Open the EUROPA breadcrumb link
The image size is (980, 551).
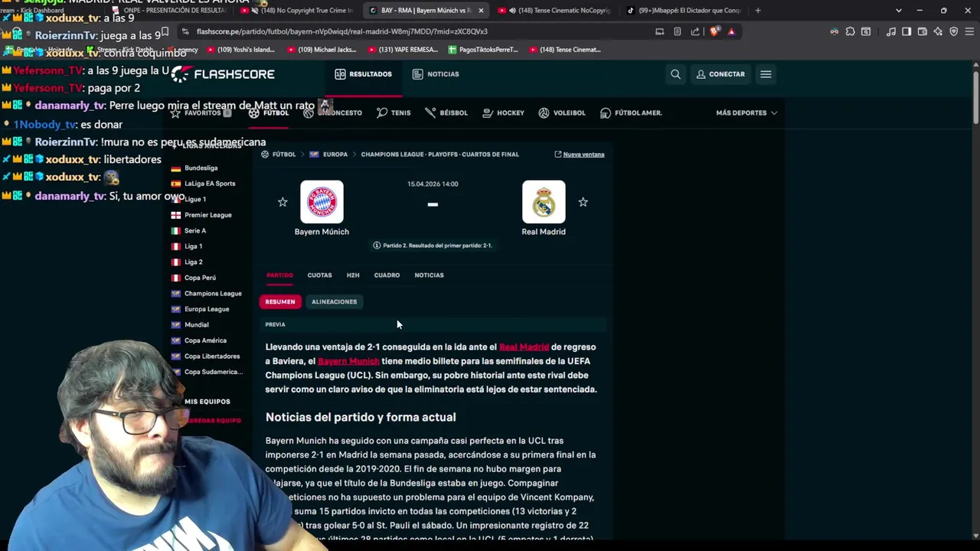[335, 155]
